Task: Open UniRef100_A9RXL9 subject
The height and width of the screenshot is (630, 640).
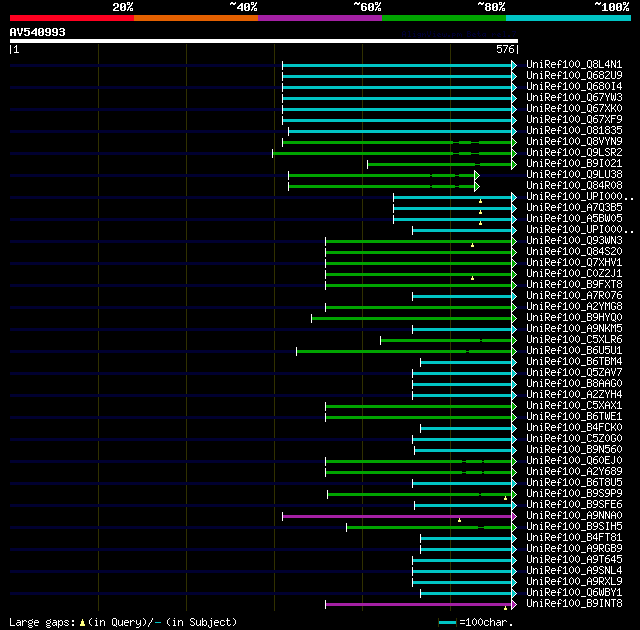Action: pos(574,582)
